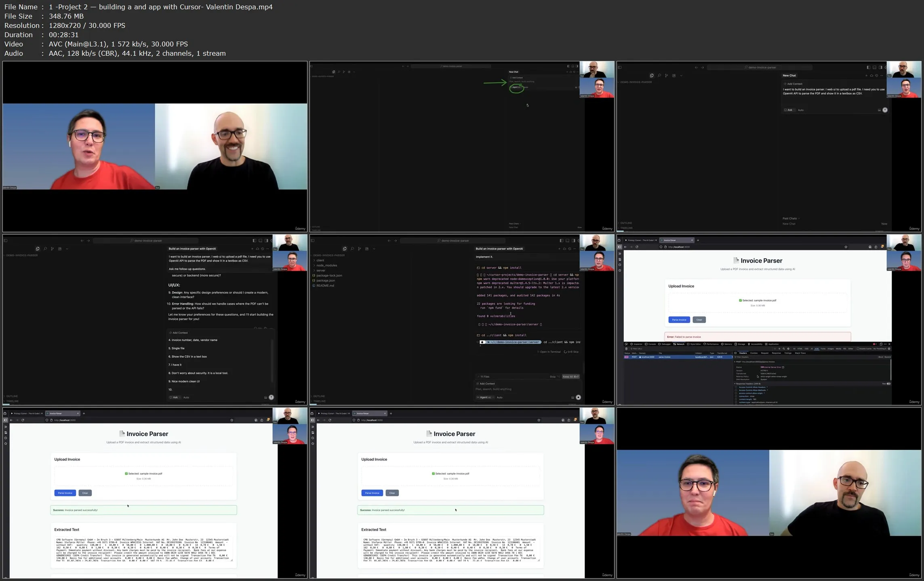The width and height of the screenshot is (924, 581).
Task: Toggle network raw-details pane icon beside Headers tab
Action: pyautogui.click(x=735, y=353)
